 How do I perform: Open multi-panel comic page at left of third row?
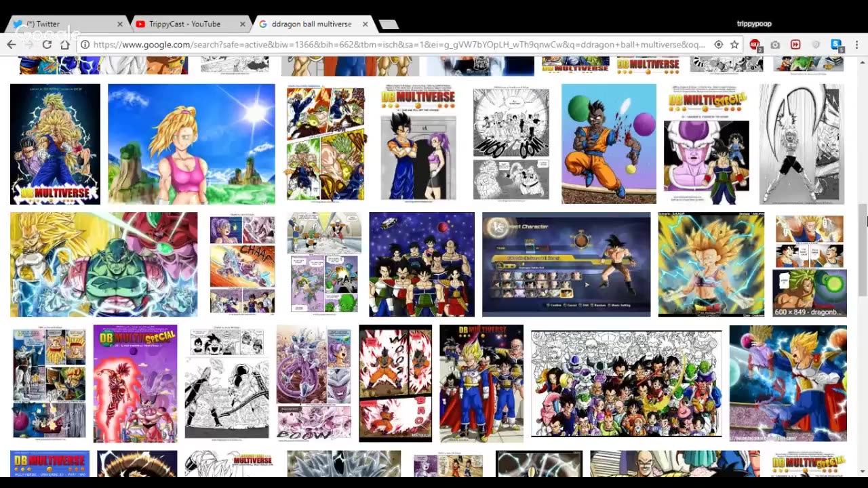(x=48, y=384)
